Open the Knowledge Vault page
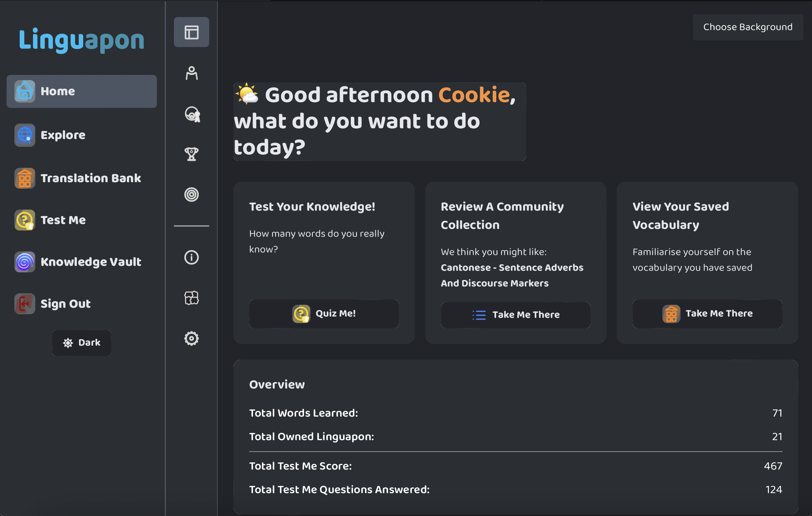 (91, 262)
